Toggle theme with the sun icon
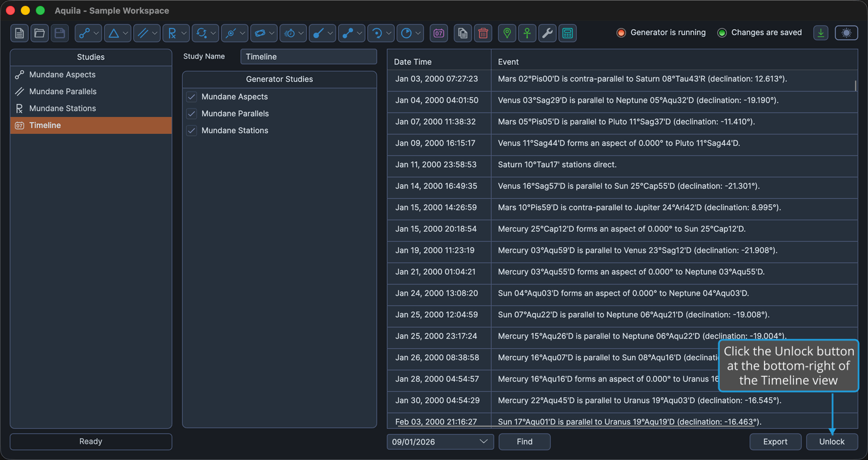This screenshot has width=868, height=460. pyautogui.click(x=847, y=32)
